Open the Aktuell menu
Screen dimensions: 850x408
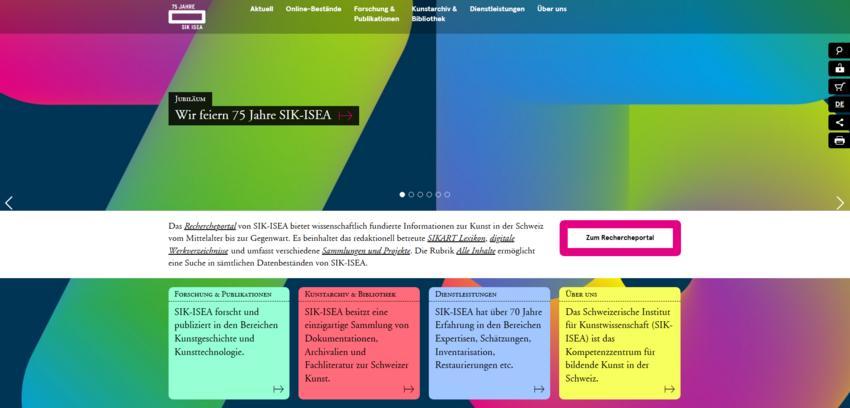point(262,9)
